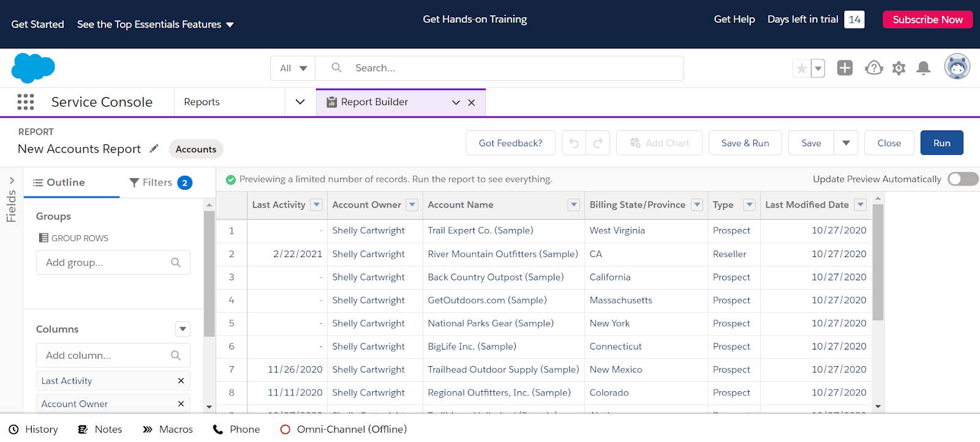Open the Columns section dropdown menu
Screen dimensions: 980x442
click(183, 329)
